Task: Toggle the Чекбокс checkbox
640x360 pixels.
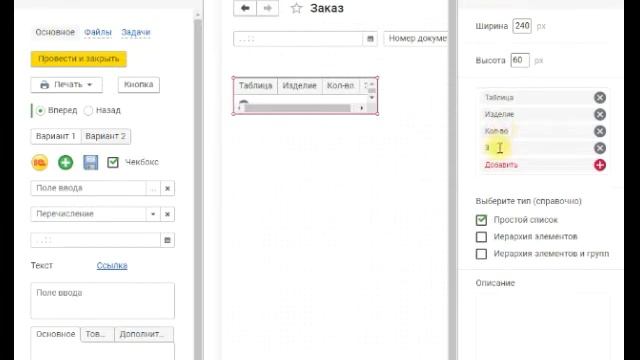Action: point(113,162)
